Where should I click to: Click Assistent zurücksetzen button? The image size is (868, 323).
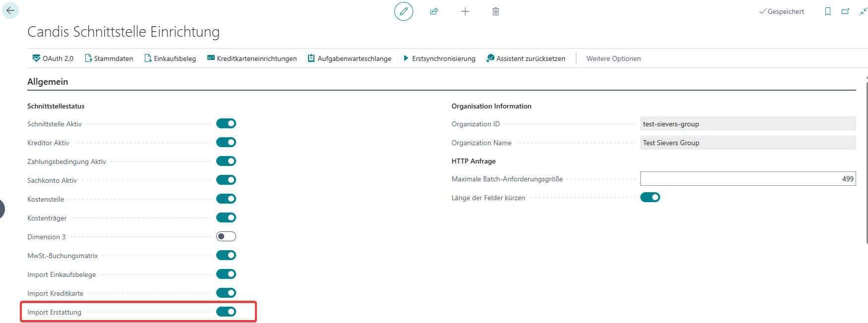click(526, 58)
